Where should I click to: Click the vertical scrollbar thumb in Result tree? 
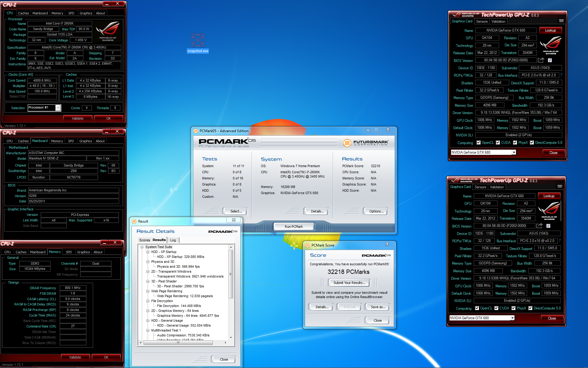click(x=231, y=274)
